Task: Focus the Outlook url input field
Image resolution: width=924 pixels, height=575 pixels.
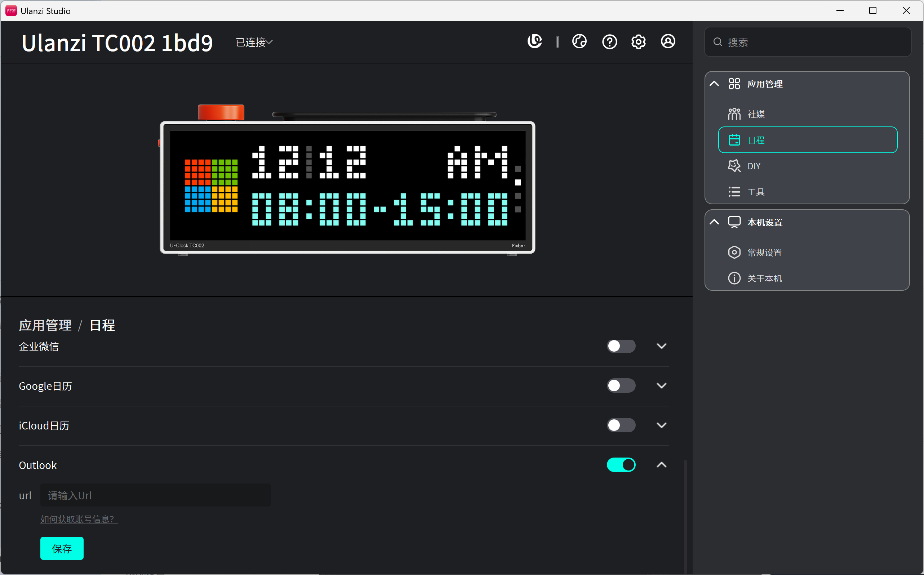Action: 156,495
